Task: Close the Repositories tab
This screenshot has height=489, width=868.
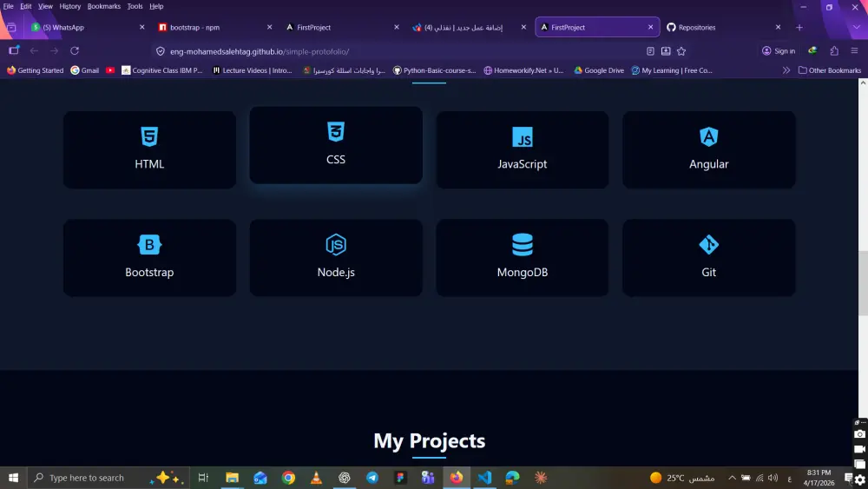Action: [778, 27]
